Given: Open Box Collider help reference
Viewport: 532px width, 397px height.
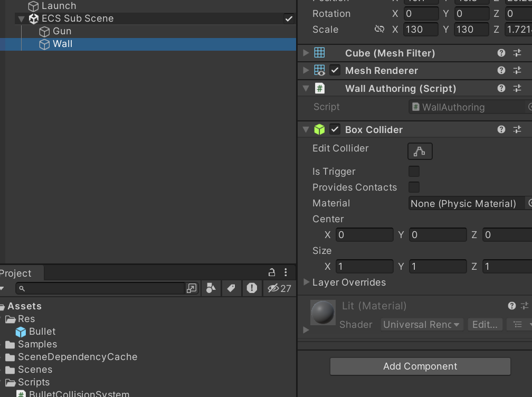Looking at the screenshot, I should point(501,129).
